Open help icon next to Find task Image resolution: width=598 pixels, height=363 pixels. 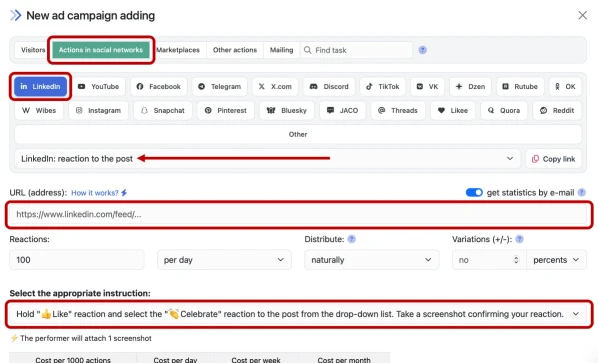tap(423, 50)
